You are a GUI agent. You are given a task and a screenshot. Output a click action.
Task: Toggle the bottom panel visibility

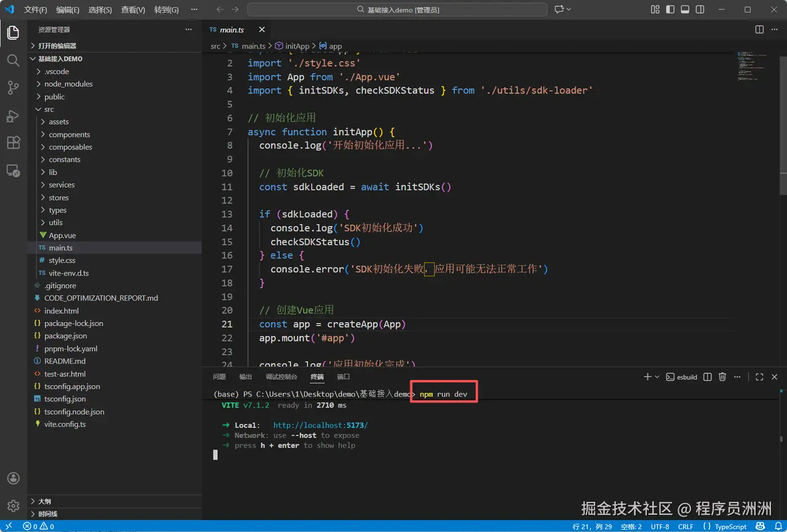tap(685, 9)
